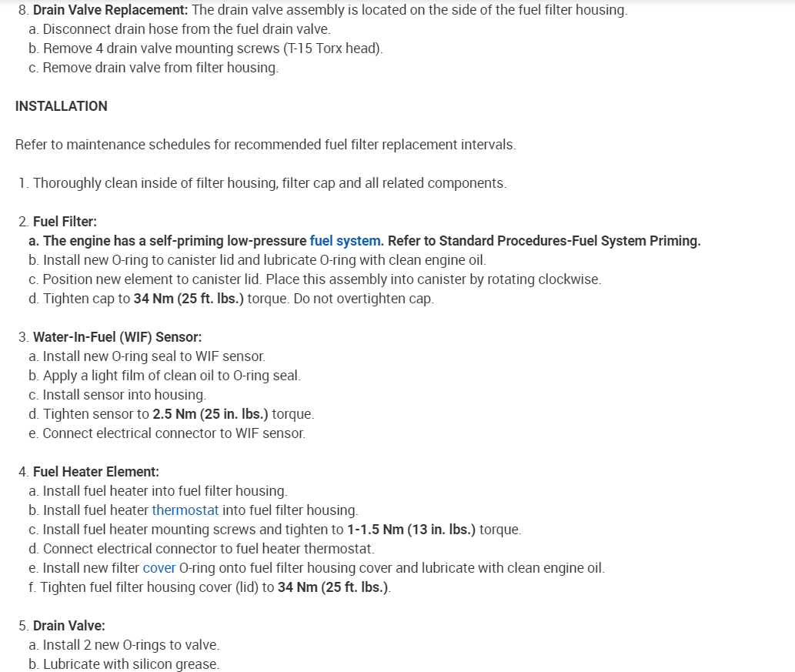Screen dimensions: 795x672
Task: Click the "INSTALLATION" section heading
Action: pyautogui.click(x=62, y=106)
